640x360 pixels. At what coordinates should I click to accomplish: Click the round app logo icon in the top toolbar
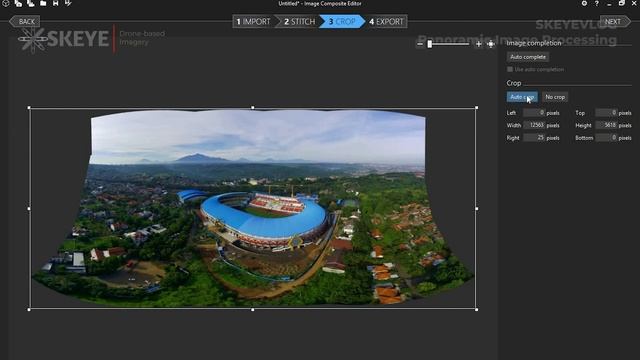[6, 3]
